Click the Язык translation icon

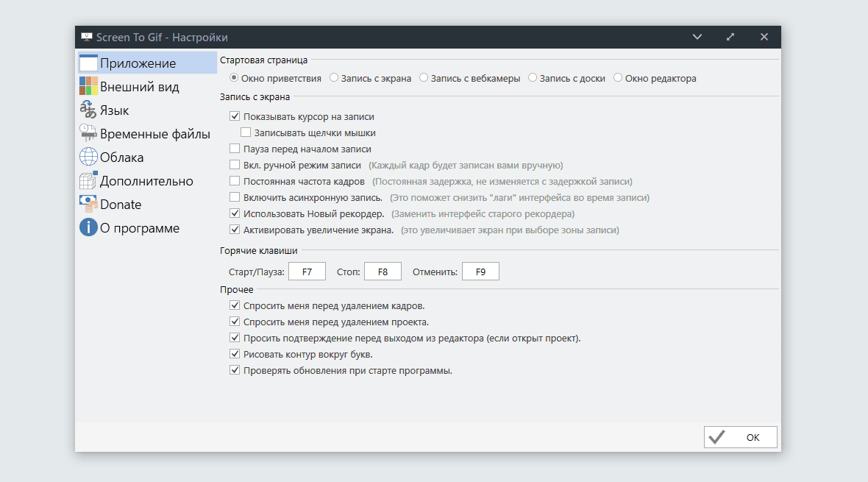pyautogui.click(x=88, y=110)
